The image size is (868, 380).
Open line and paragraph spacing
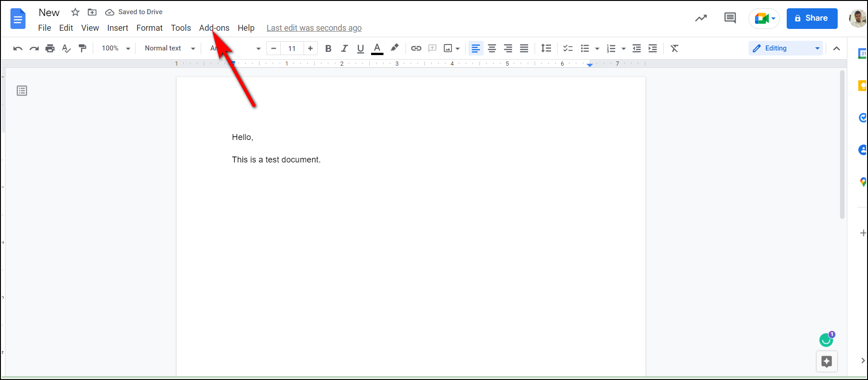[546, 48]
